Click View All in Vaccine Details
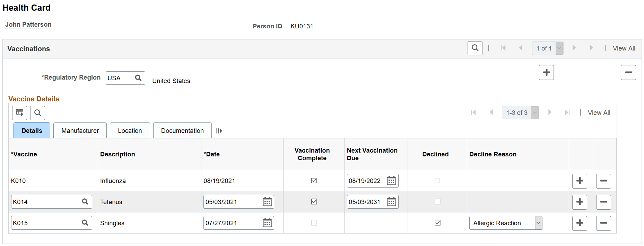This screenshot has height=246, width=644. pos(599,113)
